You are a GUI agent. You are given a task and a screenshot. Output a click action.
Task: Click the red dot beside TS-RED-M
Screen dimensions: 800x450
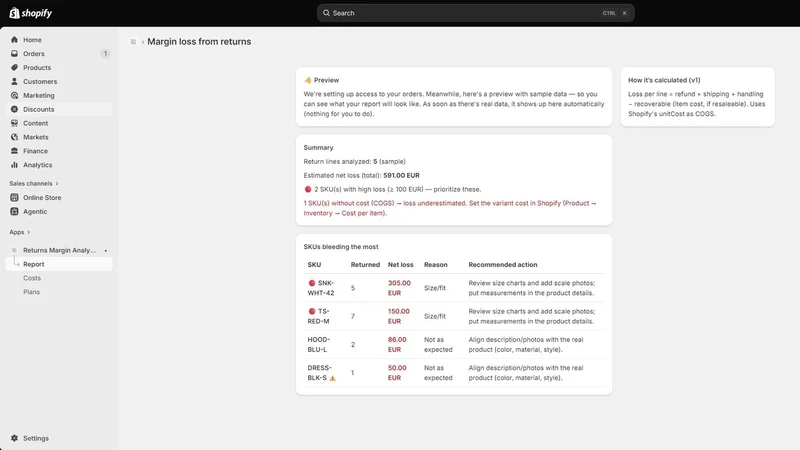pyautogui.click(x=312, y=311)
